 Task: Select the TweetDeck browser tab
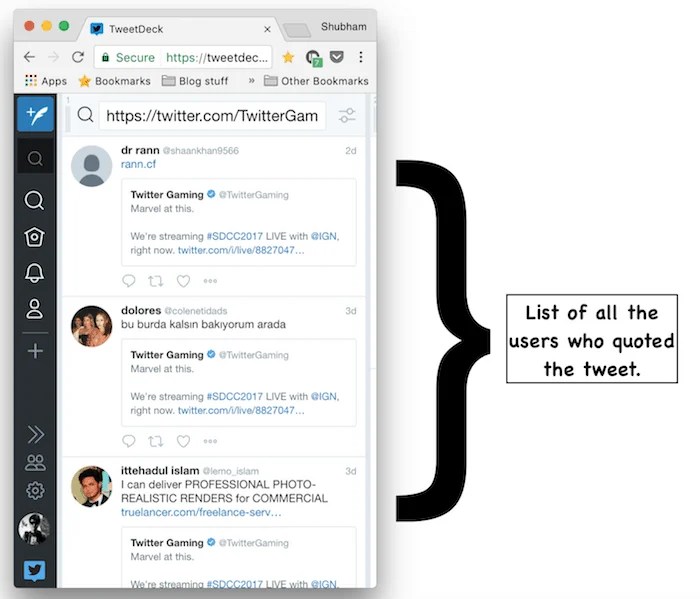179,29
